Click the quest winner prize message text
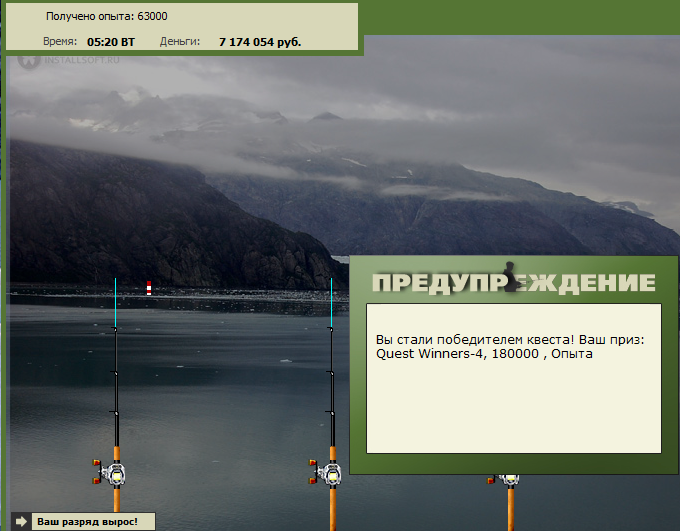Viewport: 680px width, 531px height. pyautogui.click(x=510, y=347)
